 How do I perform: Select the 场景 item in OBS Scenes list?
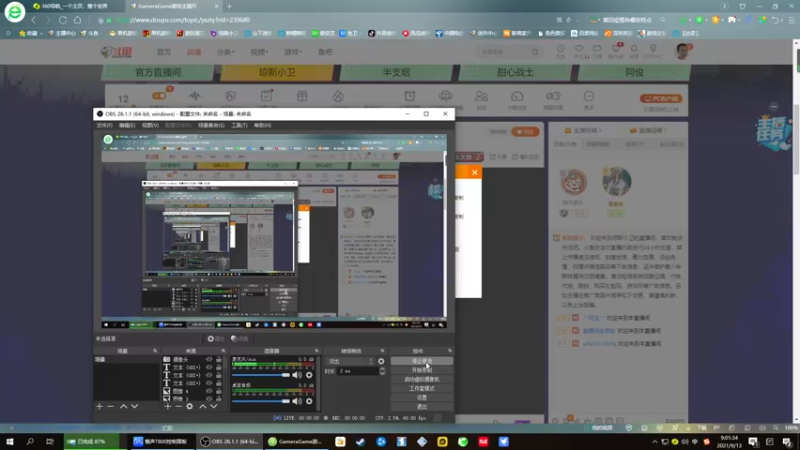126,360
